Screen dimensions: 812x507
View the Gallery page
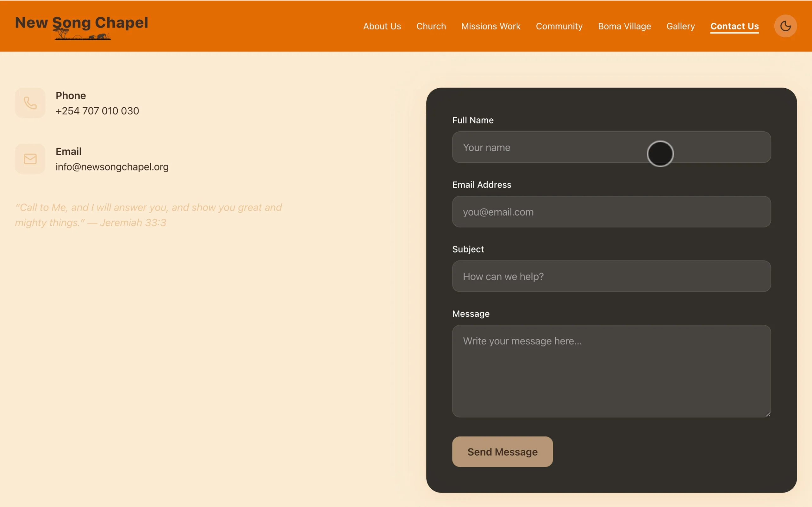coord(681,26)
